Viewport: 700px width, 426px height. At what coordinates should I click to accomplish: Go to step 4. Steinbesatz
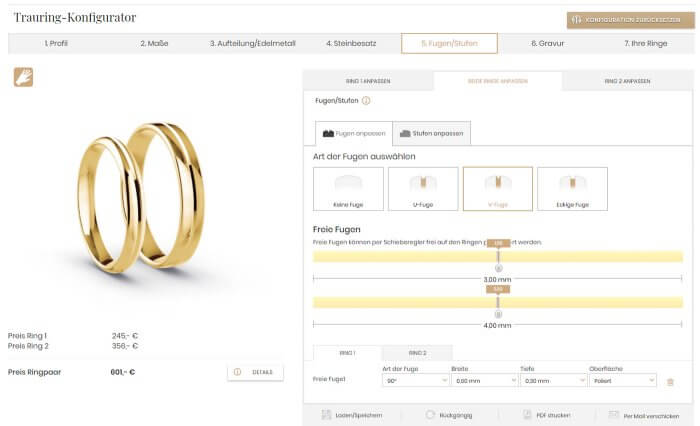coord(351,43)
